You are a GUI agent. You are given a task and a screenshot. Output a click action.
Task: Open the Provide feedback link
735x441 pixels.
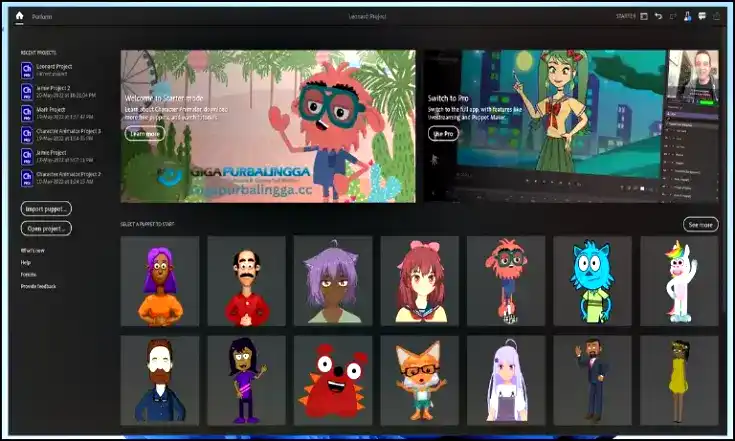[38, 286]
